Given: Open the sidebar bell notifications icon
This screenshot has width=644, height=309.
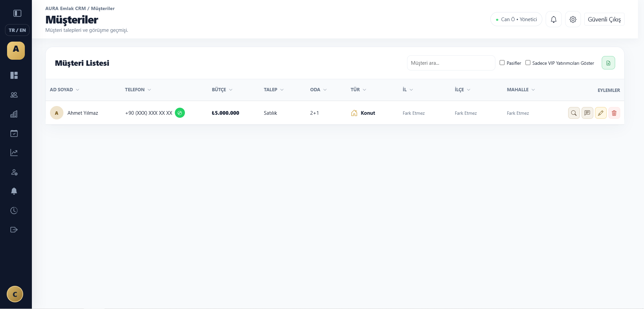Looking at the screenshot, I should [x=14, y=191].
